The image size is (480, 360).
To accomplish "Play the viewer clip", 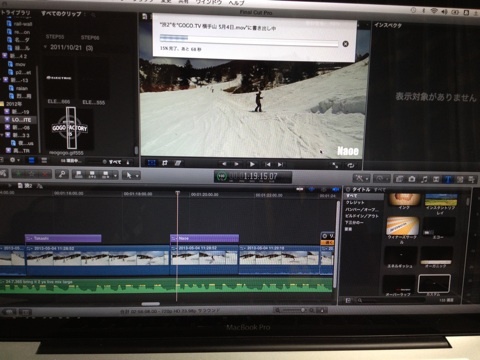I will 252,164.
